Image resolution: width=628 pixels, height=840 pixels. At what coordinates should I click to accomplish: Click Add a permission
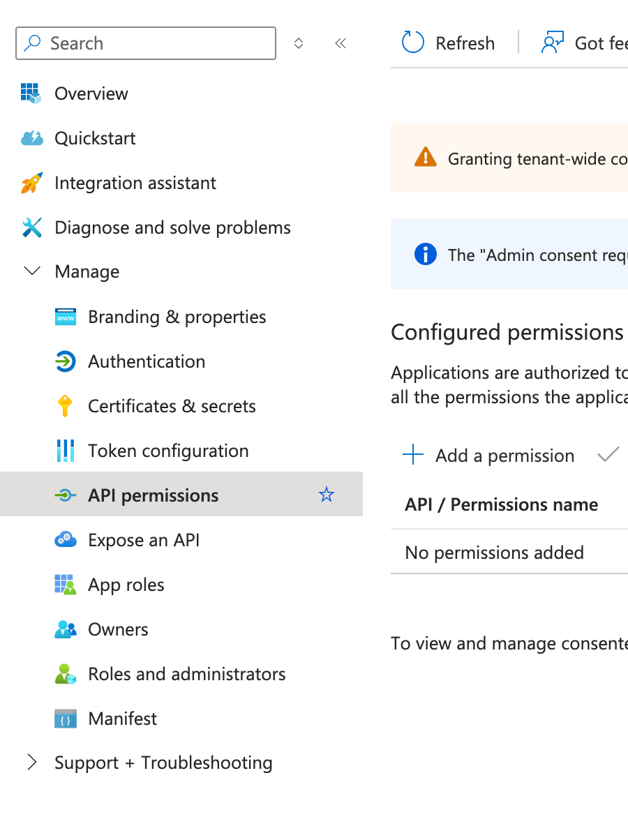click(489, 456)
